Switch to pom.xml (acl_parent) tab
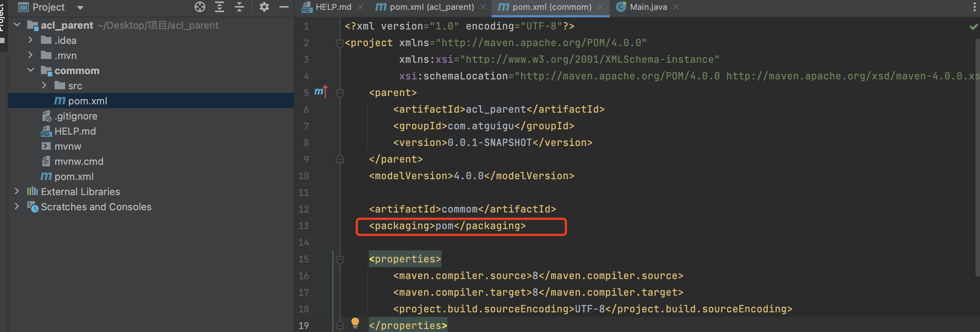Screen dimensions: 980x332 coord(431,7)
